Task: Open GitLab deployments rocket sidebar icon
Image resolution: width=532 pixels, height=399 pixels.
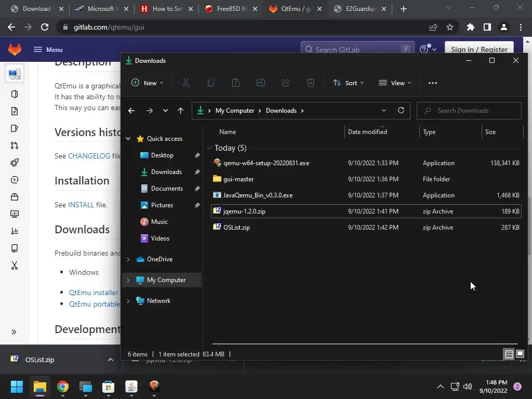Action: pyautogui.click(x=14, y=163)
